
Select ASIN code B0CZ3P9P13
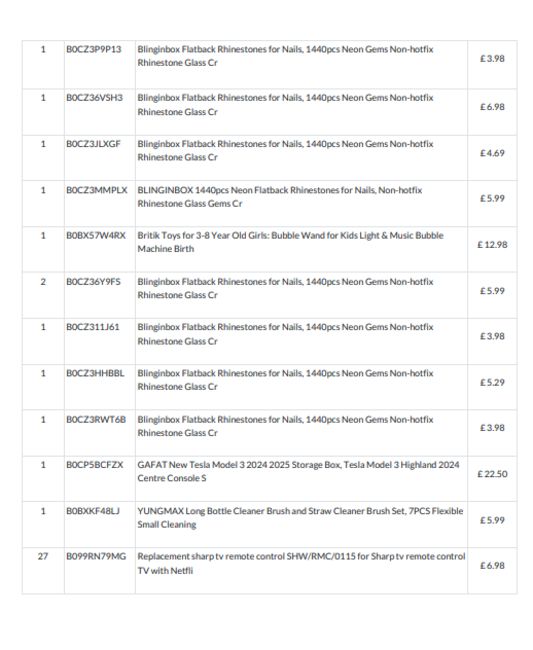pos(94,49)
